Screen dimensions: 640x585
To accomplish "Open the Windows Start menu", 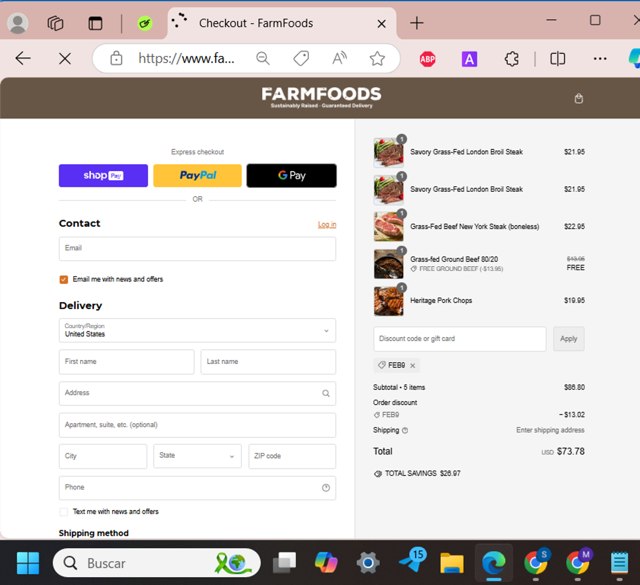I will point(28,563).
